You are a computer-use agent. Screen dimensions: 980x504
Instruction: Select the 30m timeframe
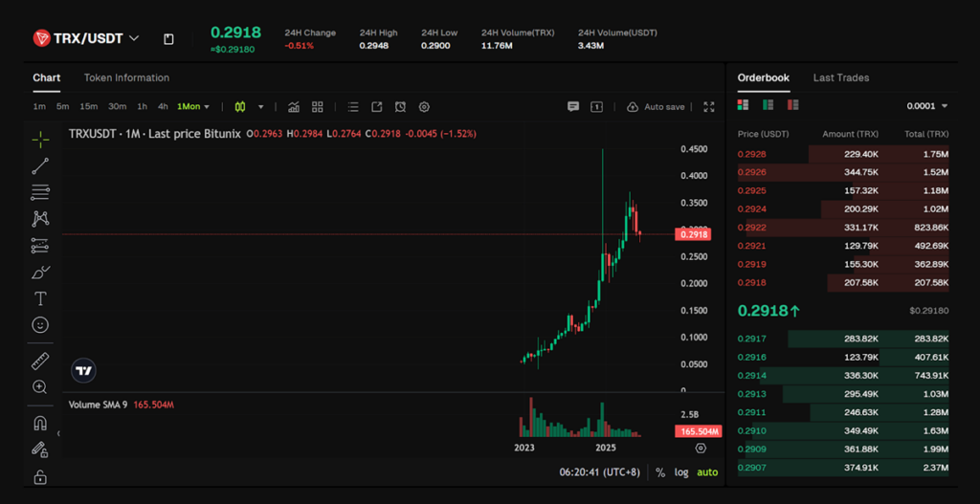point(118,107)
